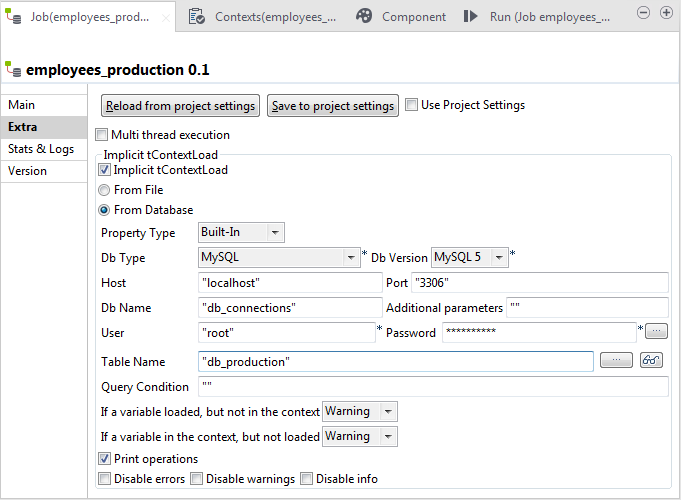Click the Password field ellipsis button

[656, 331]
